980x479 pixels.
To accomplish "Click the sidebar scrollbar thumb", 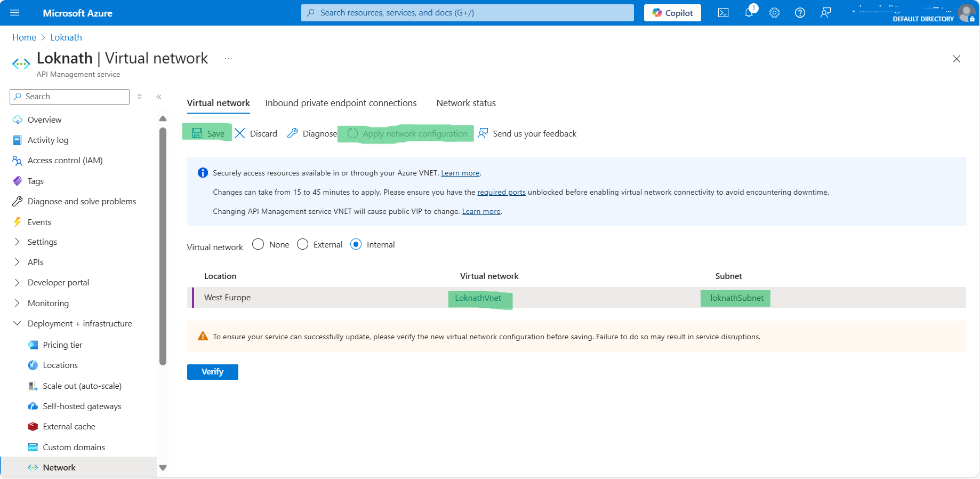I will coord(163,246).
